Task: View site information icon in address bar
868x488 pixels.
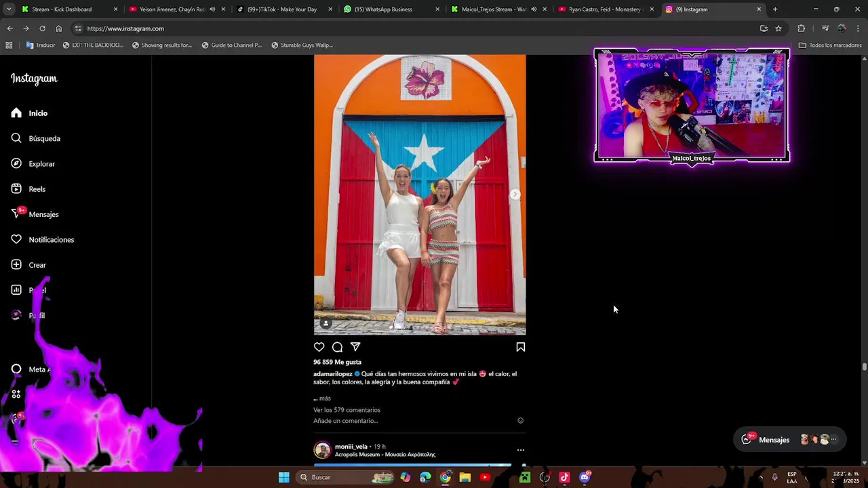Action: 78,28
